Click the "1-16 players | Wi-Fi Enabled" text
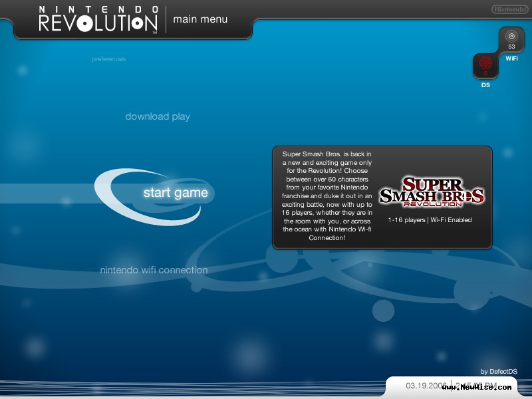 point(430,220)
